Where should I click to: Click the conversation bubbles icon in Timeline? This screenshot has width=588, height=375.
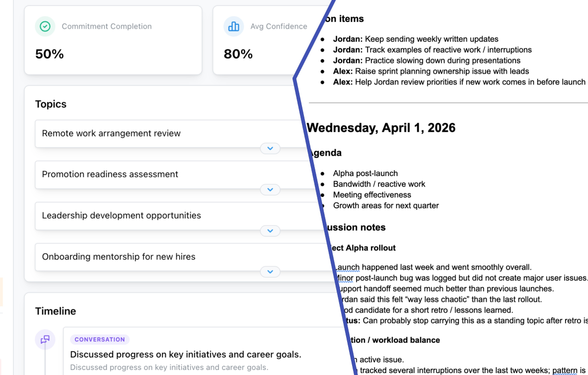[45, 340]
